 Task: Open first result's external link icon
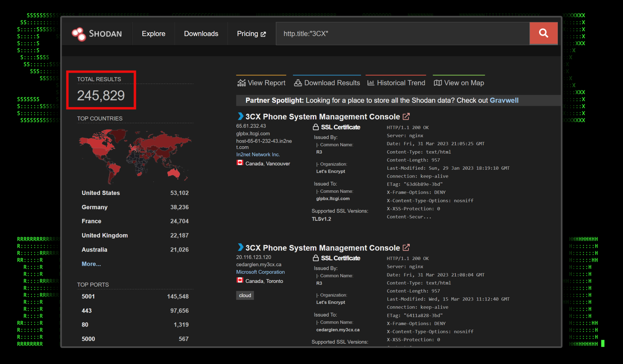[406, 116]
